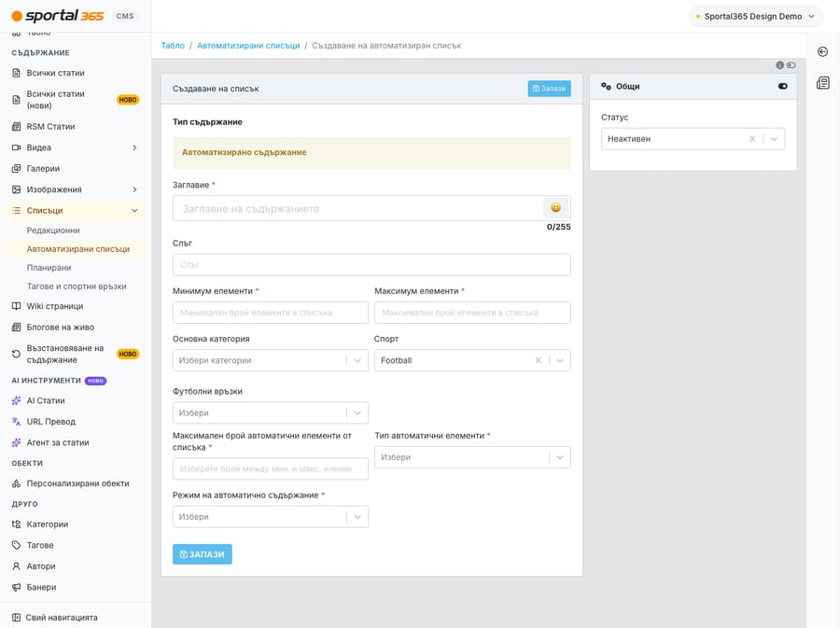Image resolution: width=840 pixels, height=628 pixels.
Task: Clear the Неактивен status value
Action: point(752,139)
